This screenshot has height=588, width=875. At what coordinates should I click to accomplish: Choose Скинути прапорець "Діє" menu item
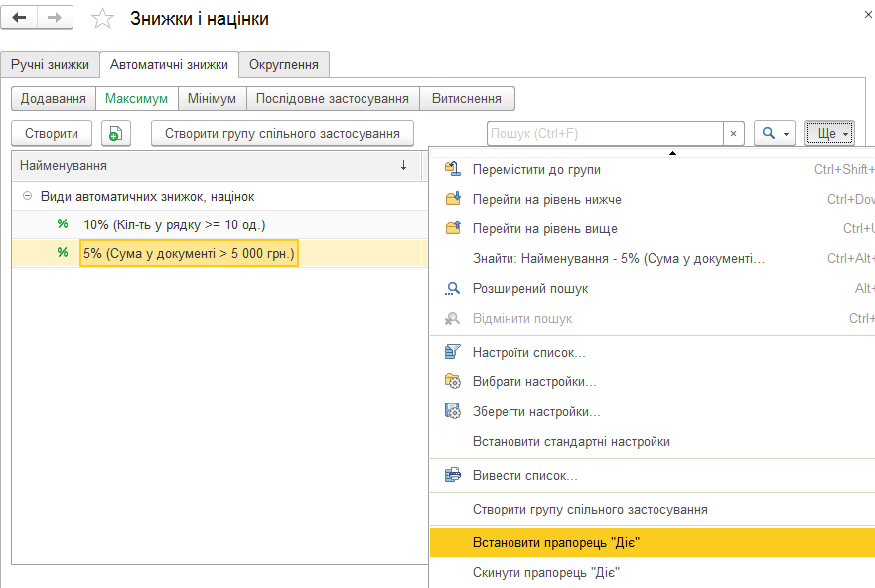coord(653,572)
